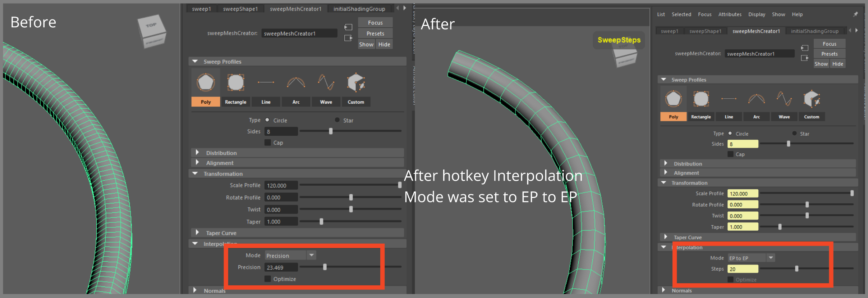Click the view cube in the Before viewport
The width and height of the screenshot is (868, 298).
click(151, 31)
